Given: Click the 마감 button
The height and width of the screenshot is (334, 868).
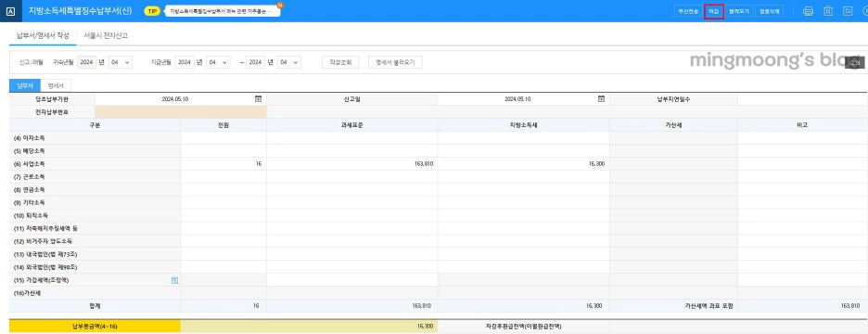Looking at the screenshot, I should pyautogui.click(x=714, y=11).
